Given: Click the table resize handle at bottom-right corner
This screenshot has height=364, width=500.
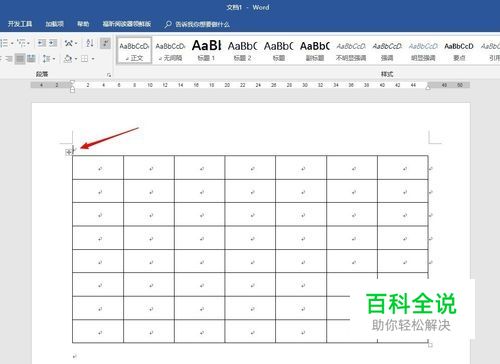Looking at the screenshot, I should point(430,344).
